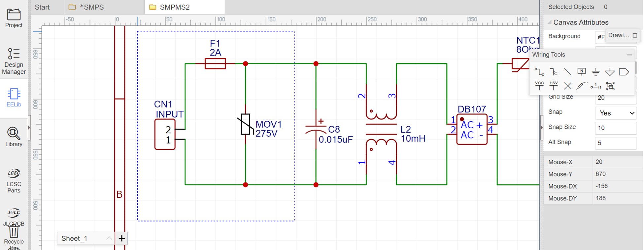Place a VCC net flag

click(x=539, y=86)
